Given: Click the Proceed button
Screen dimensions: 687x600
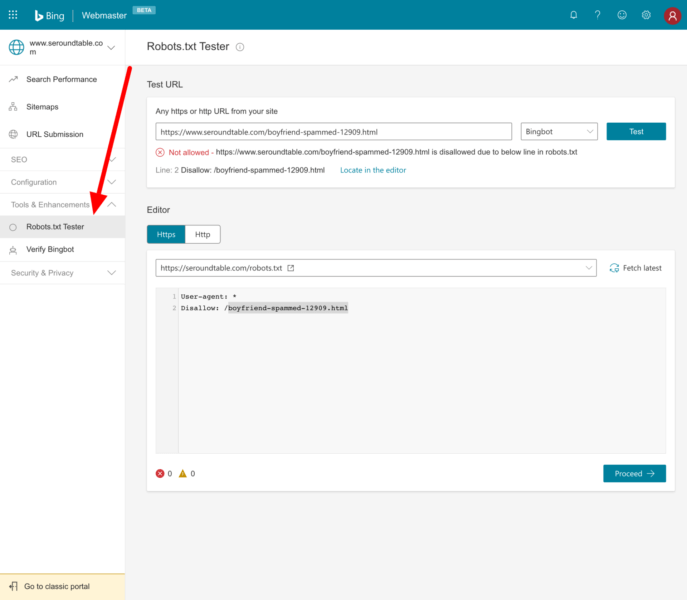Looking at the screenshot, I should pyautogui.click(x=634, y=473).
